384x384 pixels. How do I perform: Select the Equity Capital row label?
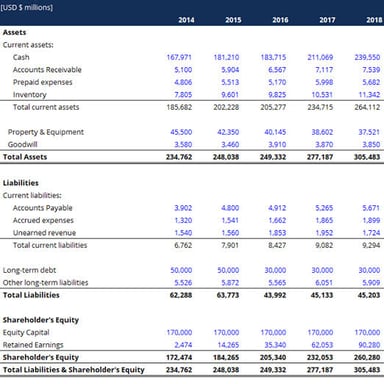tap(26, 332)
